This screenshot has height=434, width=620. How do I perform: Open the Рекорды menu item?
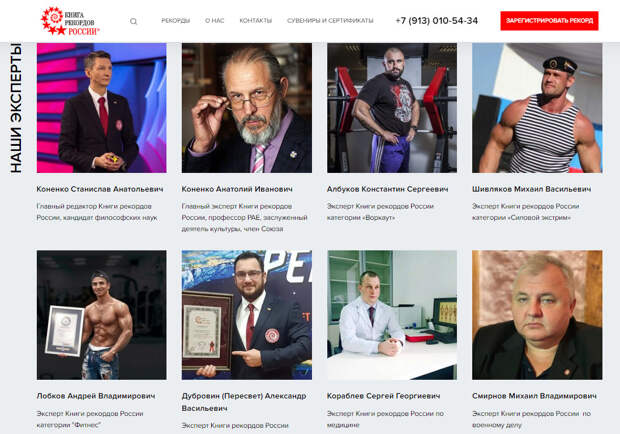[176, 21]
